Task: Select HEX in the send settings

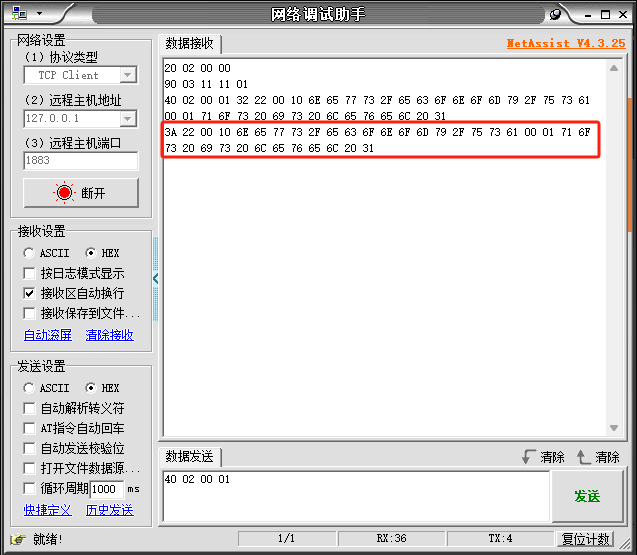Action: 102,388
